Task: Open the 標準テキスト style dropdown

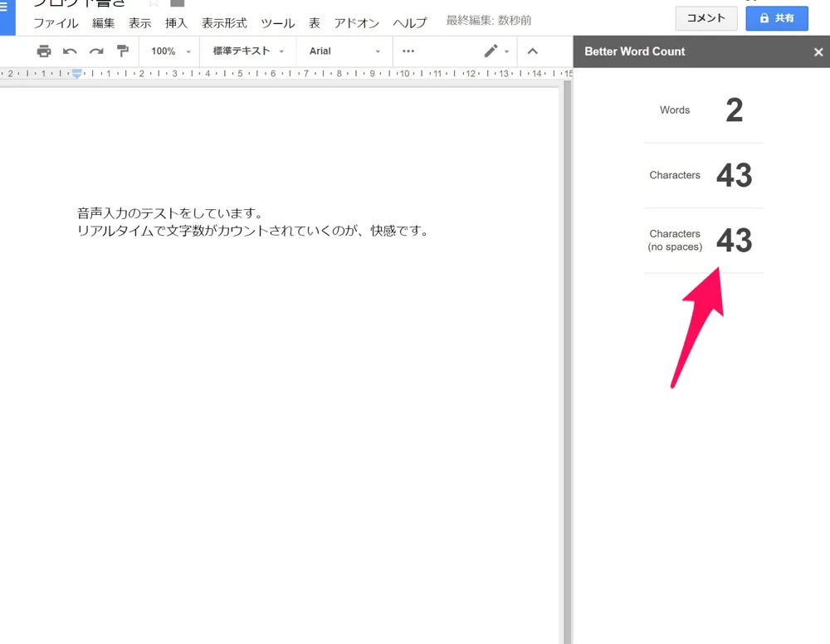Action: (248, 51)
